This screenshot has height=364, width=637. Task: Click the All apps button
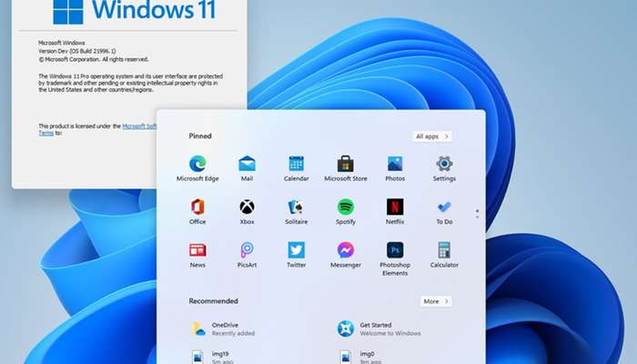coord(432,136)
